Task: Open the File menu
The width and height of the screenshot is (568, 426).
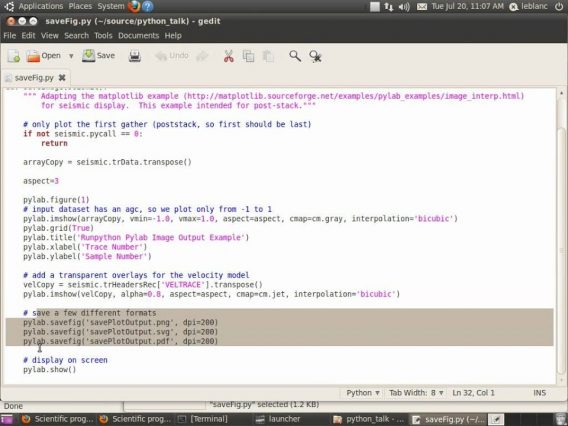Action: click(9, 36)
